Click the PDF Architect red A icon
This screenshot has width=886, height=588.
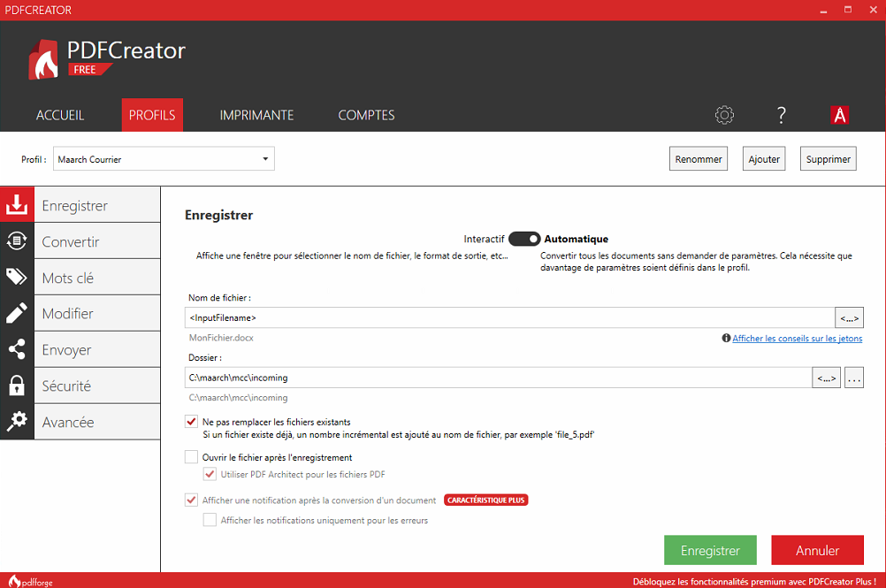tap(840, 115)
